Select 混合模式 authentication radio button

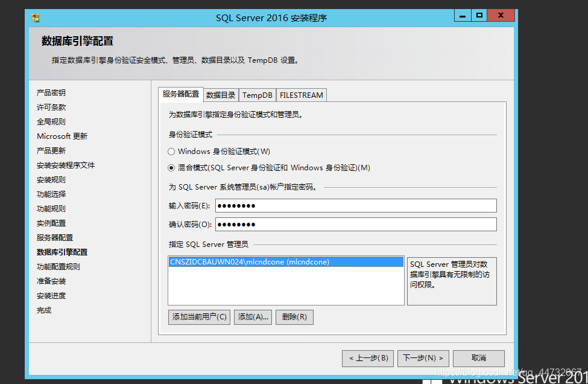(x=171, y=168)
